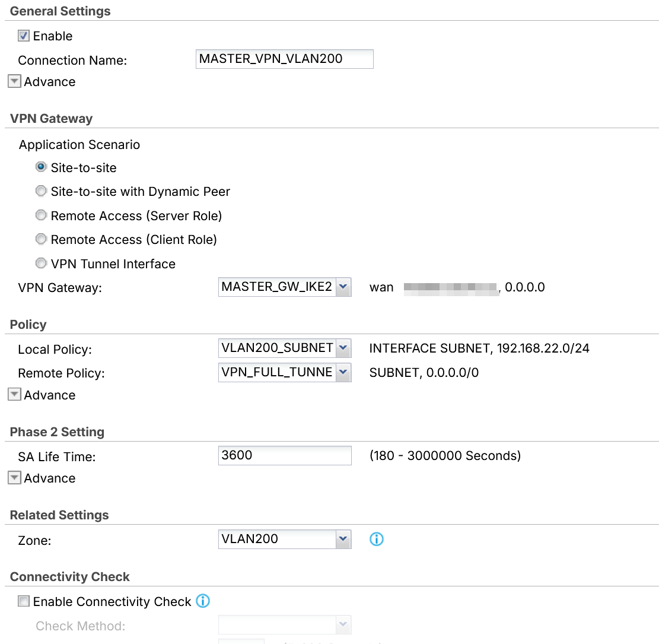Image resolution: width=659 pixels, height=644 pixels.
Task: Select Remote Access (Client Role) scenario
Action: (x=41, y=239)
